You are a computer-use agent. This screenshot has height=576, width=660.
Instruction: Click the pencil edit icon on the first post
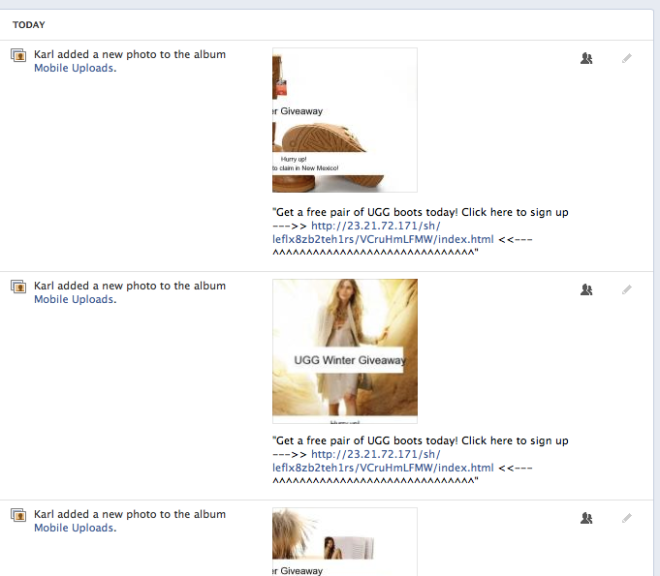[627, 58]
